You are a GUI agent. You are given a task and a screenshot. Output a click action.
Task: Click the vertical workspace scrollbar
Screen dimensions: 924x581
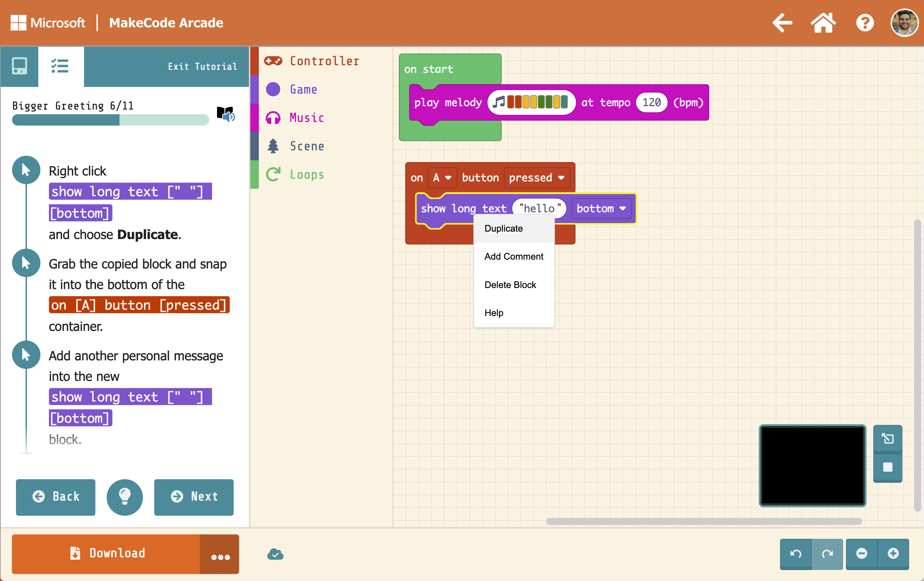(918, 365)
